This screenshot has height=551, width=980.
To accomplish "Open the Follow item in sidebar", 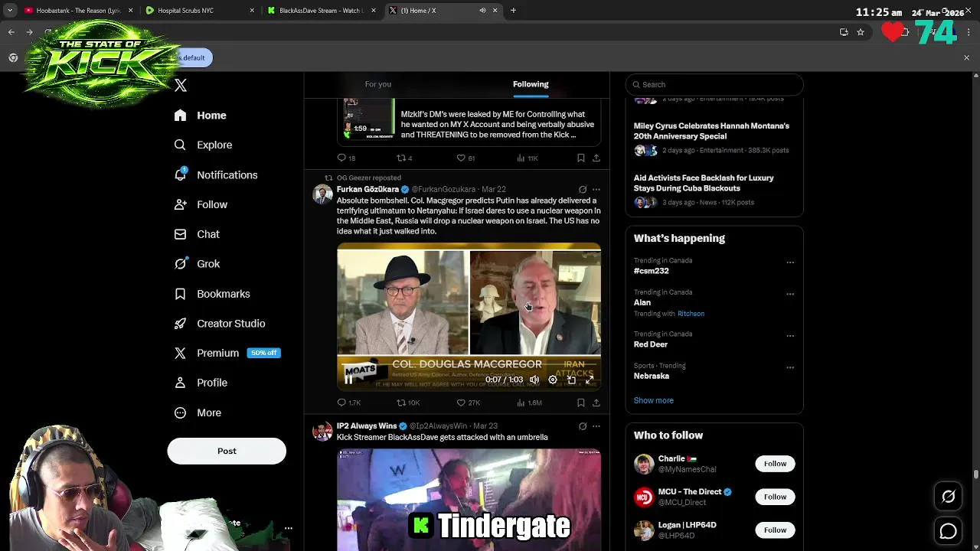I will (201, 204).
